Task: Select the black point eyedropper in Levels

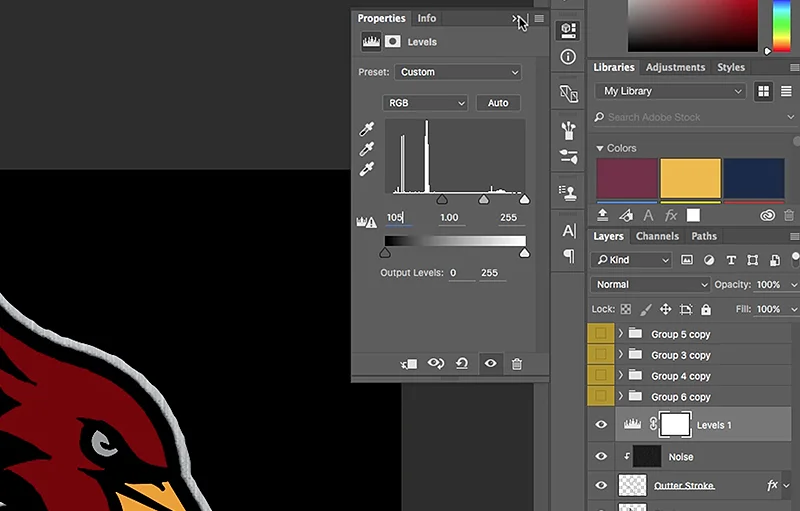Action: (x=366, y=129)
